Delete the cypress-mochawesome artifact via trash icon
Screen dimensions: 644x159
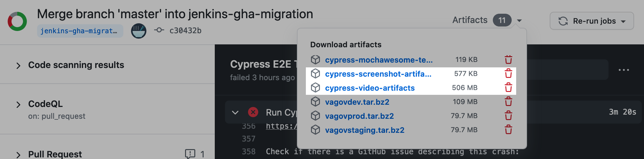[x=508, y=60]
